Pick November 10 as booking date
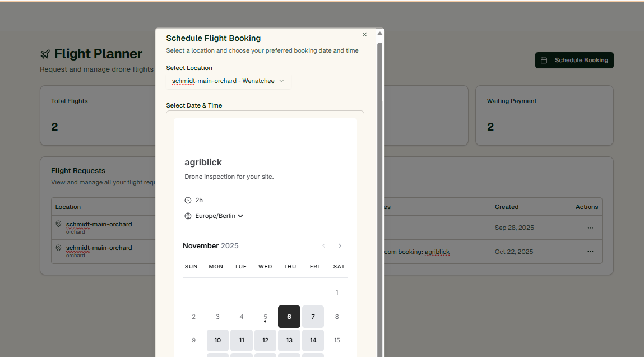Screen dimensions: 644x357 (x=217, y=340)
